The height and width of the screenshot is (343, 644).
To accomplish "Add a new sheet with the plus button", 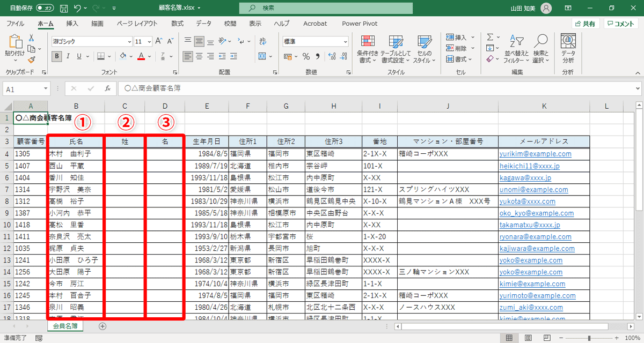I will [102, 325].
